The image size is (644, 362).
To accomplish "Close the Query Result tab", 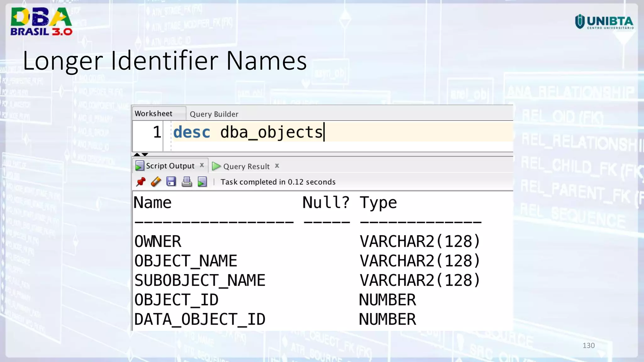I will point(277,166).
